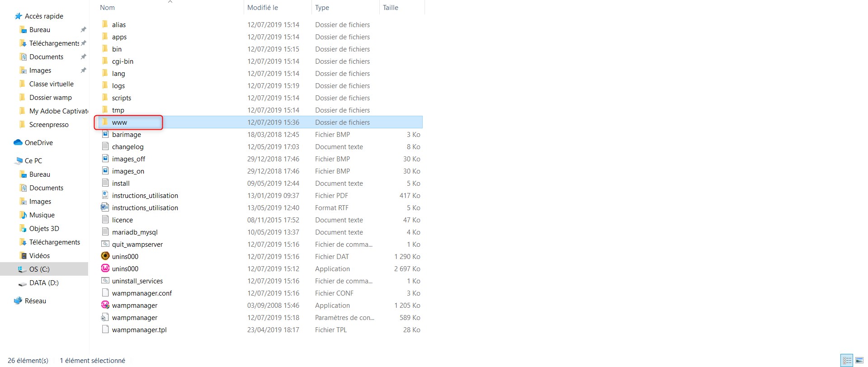Sort by the Type column header

322,8
